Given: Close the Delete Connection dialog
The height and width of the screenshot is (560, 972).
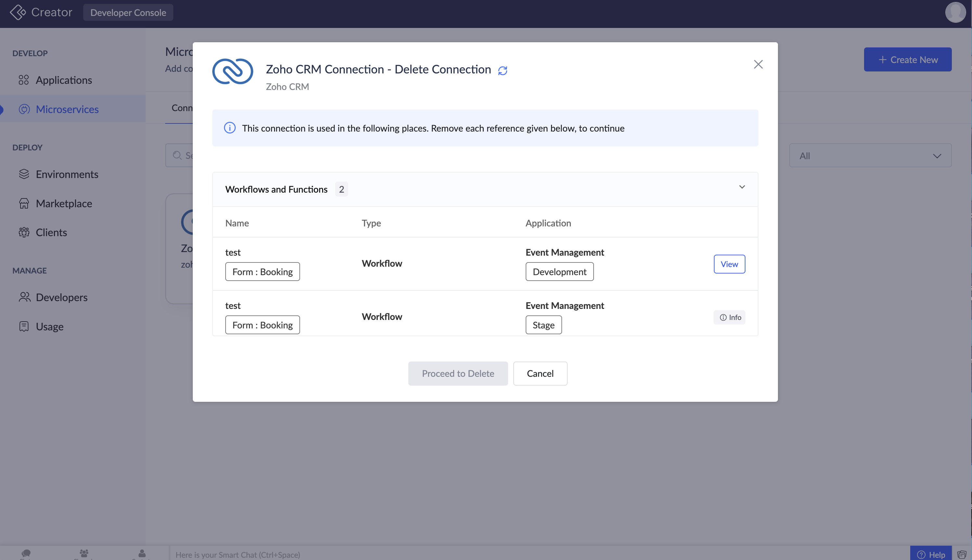Looking at the screenshot, I should (x=758, y=64).
